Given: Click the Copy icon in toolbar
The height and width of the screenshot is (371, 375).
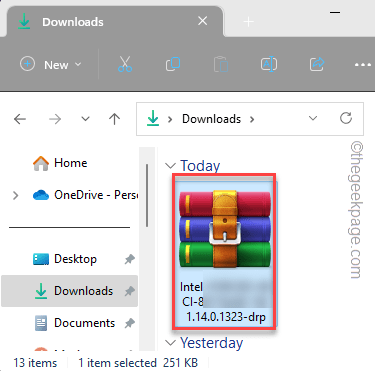Looking at the screenshot, I should [173, 64].
